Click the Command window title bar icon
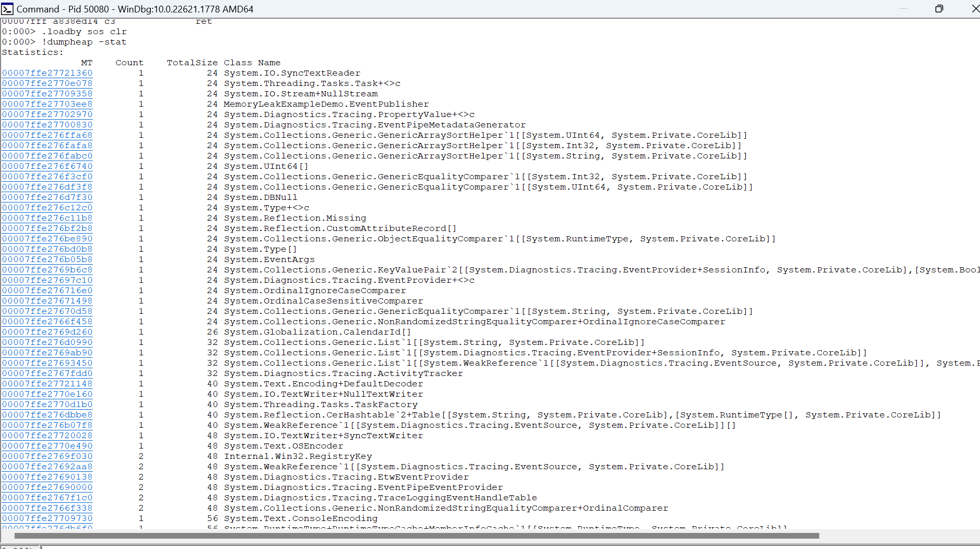This screenshot has width=980, height=549. (x=7, y=9)
